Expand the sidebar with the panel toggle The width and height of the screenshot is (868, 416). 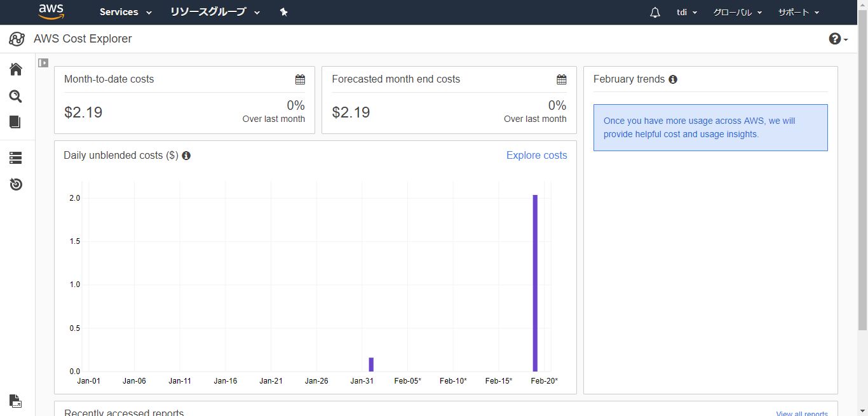point(43,63)
